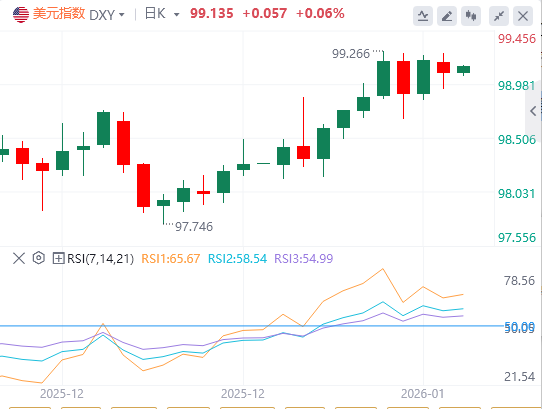Viewport: 542px width, 409px height.
Task: Remove the RSI indicator with X icon
Action: click(x=19, y=258)
